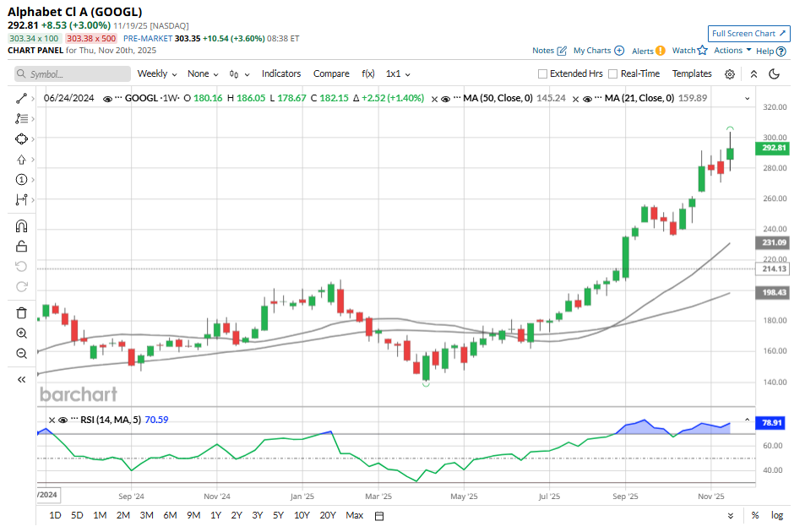This screenshot has height=532, width=805.
Task: Collapse the left drawing toolbar
Action: (21, 379)
